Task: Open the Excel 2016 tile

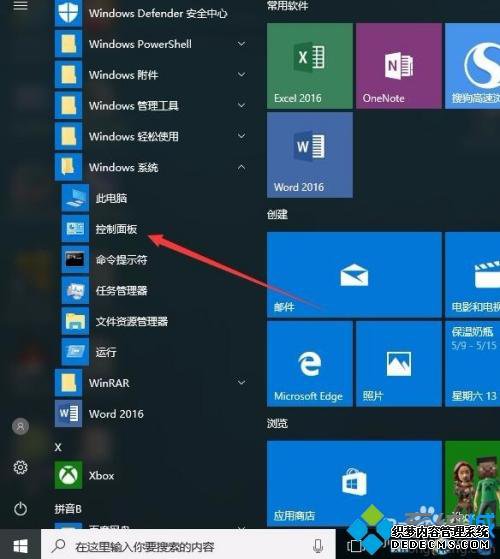Action: pyautogui.click(x=310, y=66)
